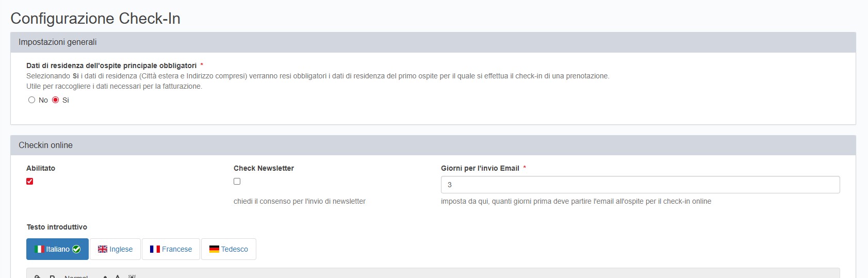
Task: Click the Dati di residenza obbligatori label
Action: (111, 66)
